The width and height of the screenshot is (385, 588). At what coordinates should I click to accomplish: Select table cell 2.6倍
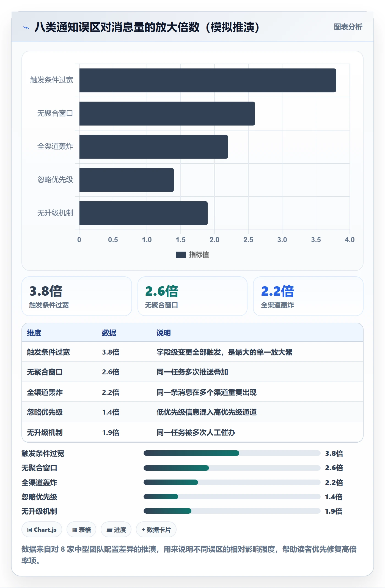(x=111, y=372)
